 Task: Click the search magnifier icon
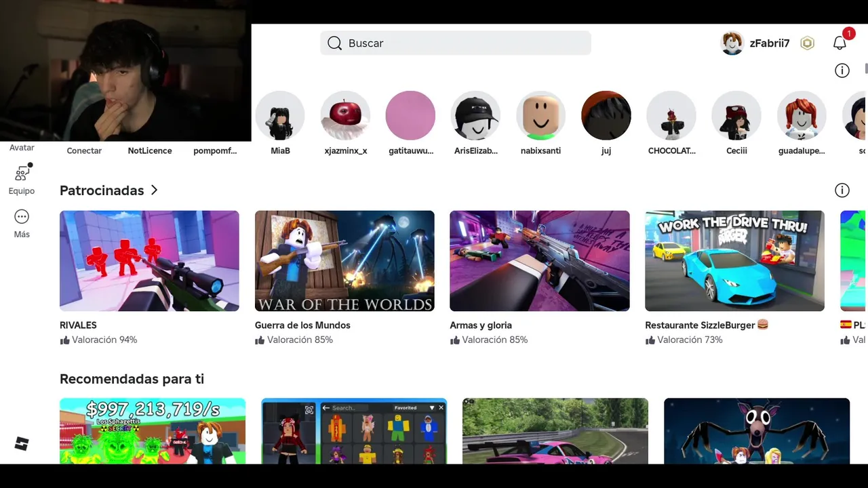pyautogui.click(x=334, y=43)
